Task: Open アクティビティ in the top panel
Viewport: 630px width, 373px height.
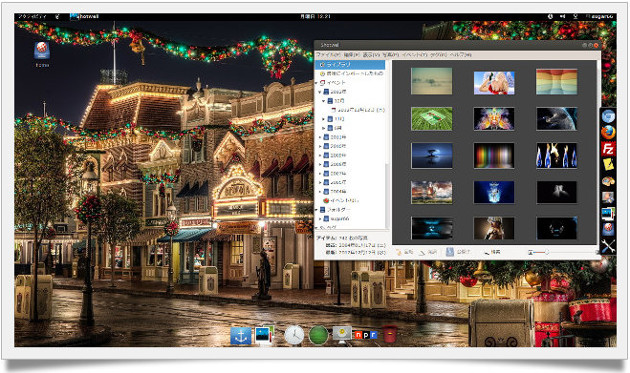Action: click(x=32, y=16)
